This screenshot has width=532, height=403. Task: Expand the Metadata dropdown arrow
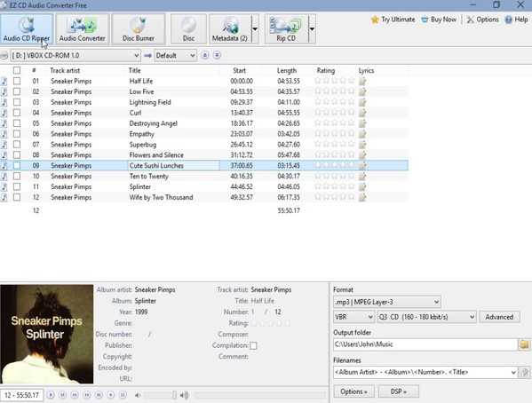[255, 29]
